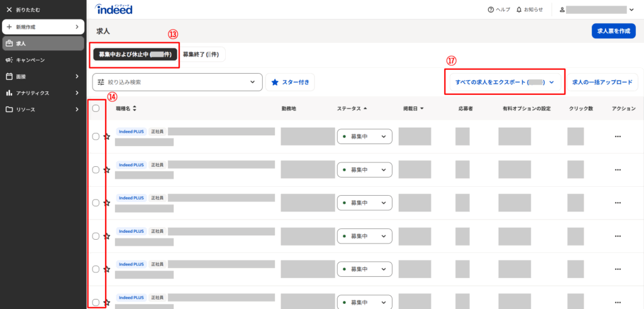Switch to the 募集終了 tab
The image size is (644, 309).
click(x=201, y=55)
